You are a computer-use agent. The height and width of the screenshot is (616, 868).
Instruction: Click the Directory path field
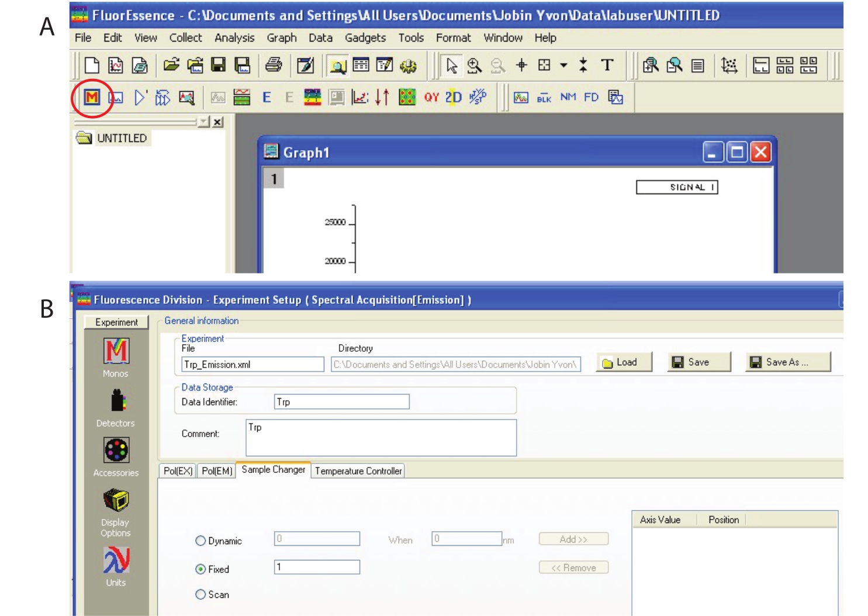click(x=456, y=365)
